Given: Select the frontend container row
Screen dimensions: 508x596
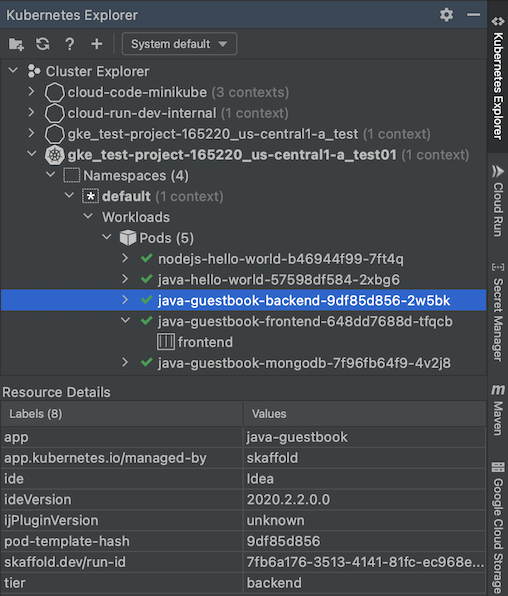Looking at the screenshot, I should click(x=205, y=342).
